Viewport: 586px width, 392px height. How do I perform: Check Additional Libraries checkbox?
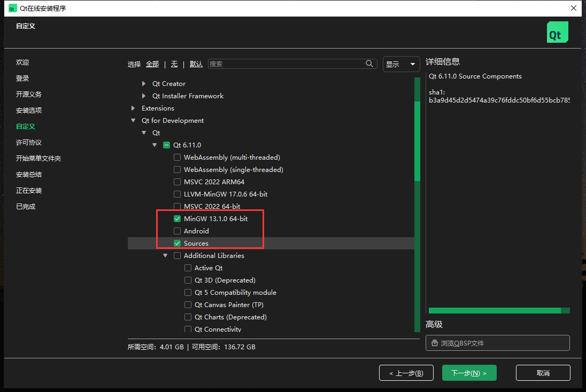tap(177, 256)
